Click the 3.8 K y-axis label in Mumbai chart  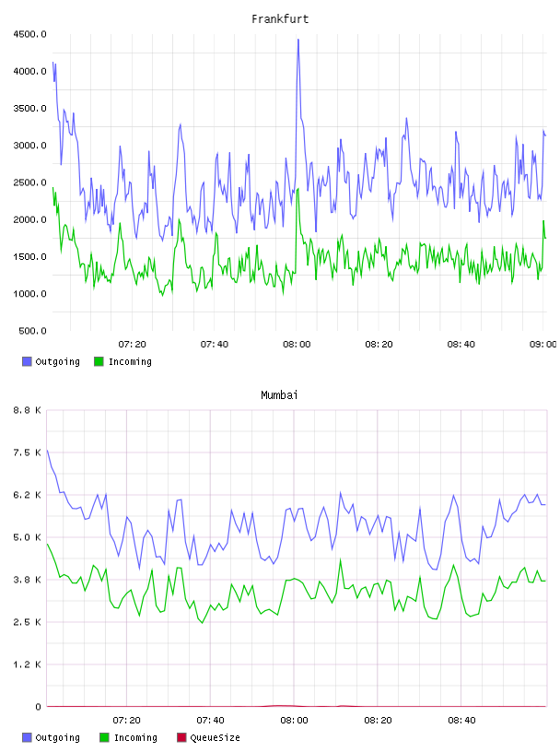pyautogui.click(x=28, y=580)
